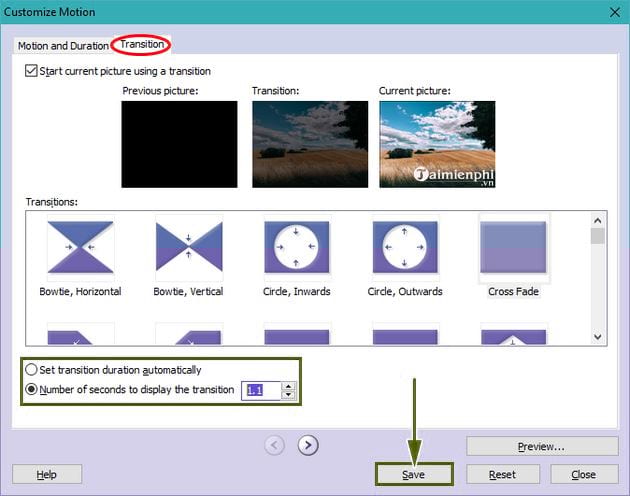
Task: Open the Transition tab
Action: 142,44
